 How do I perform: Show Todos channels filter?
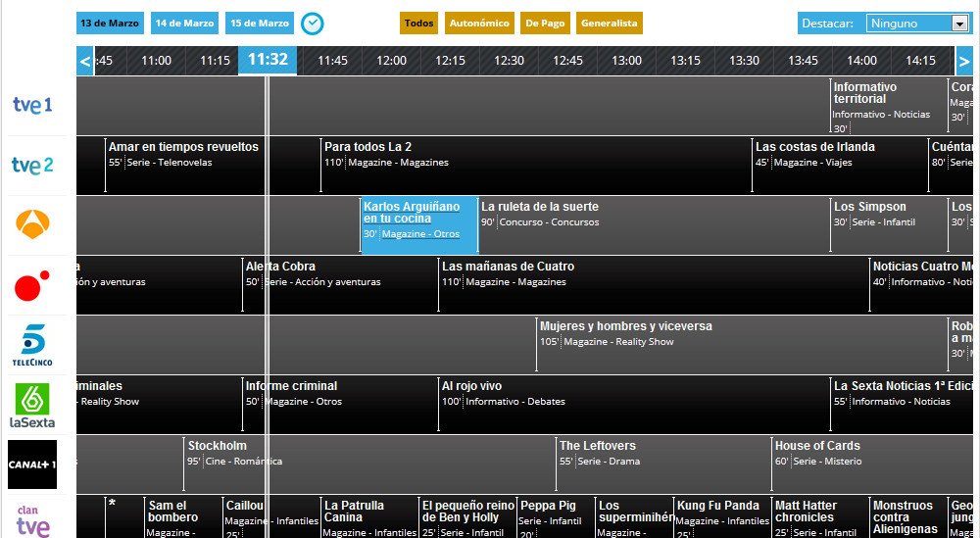[x=418, y=24]
